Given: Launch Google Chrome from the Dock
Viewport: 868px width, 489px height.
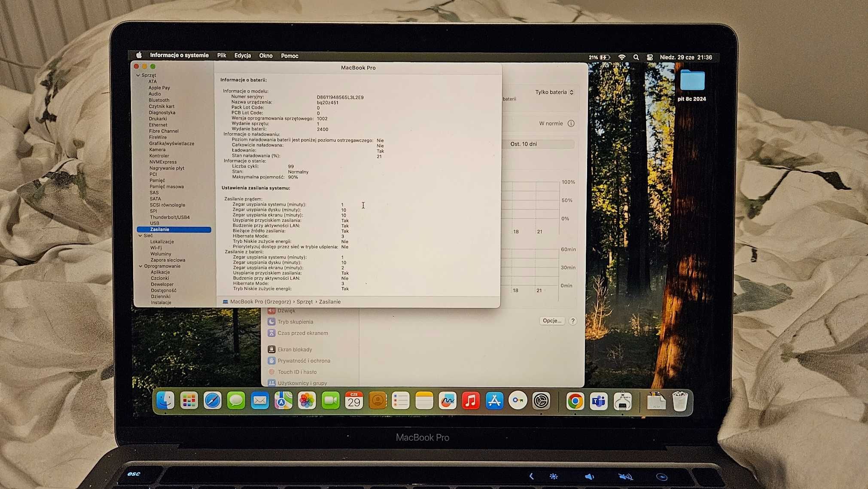Looking at the screenshot, I should point(575,401).
